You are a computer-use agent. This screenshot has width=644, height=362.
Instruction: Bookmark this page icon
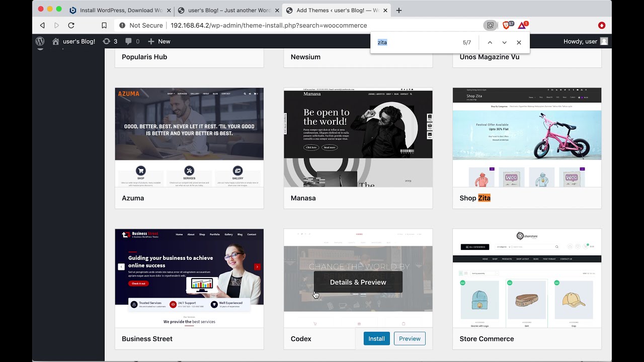104,25
